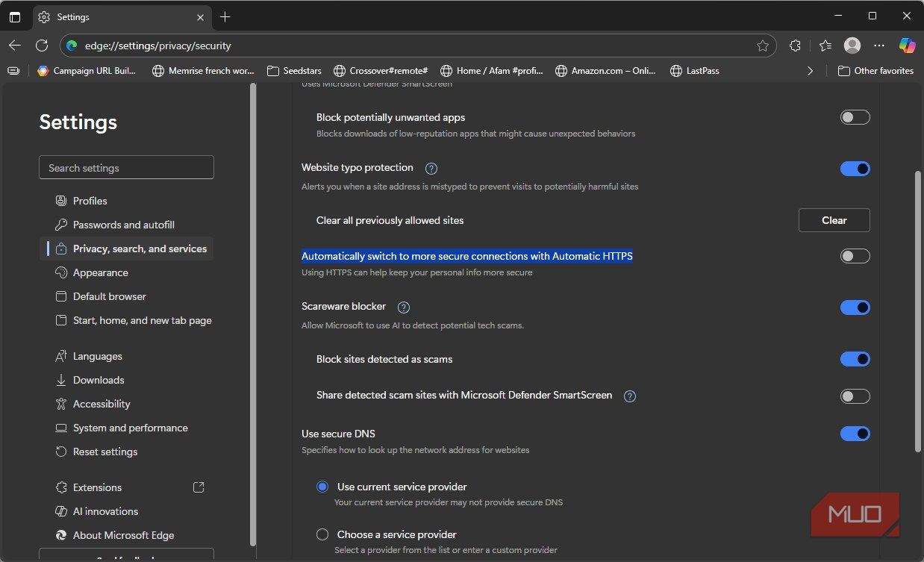Open Home / Afam #profile bookmark
Screen dimensions: 924x562
click(x=493, y=71)
